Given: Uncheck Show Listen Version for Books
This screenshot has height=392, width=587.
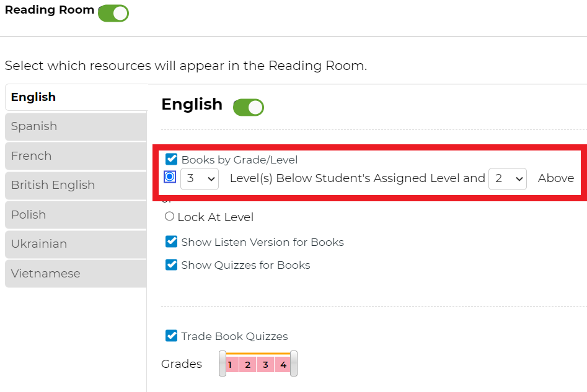Looking at the screenshot, I should [x=172, y=242].
